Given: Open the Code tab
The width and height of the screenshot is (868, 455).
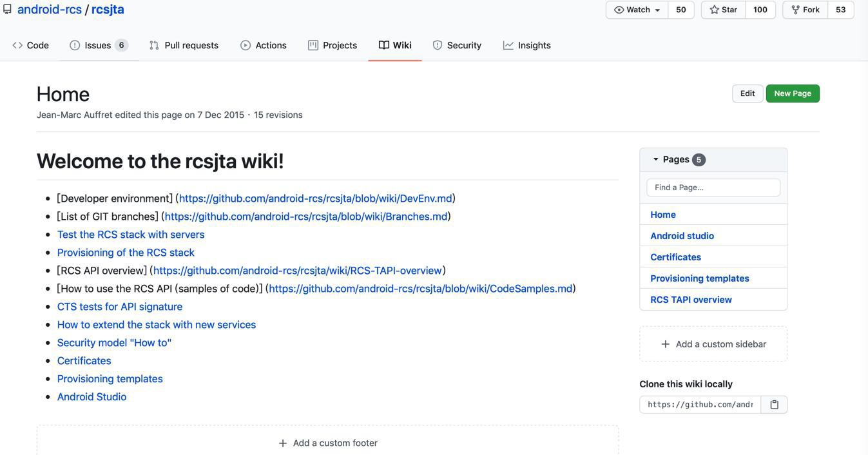Looking at the screenshot, I should [30, 45].
